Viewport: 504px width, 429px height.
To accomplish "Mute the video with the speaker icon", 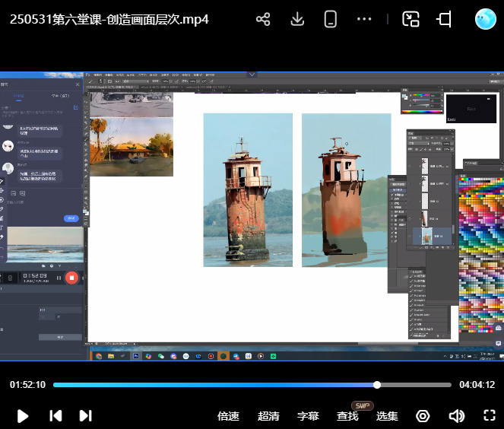I will tap(456, 416).
